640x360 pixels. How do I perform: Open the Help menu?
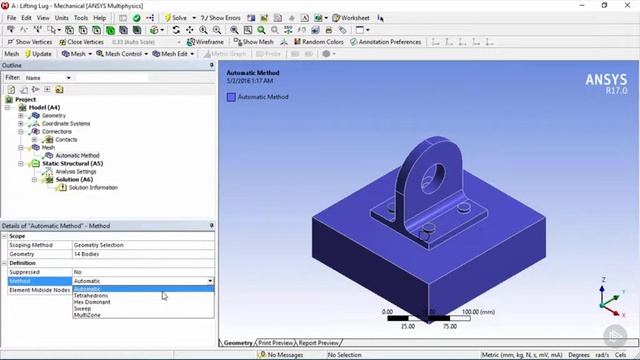(x=100, y=18)
